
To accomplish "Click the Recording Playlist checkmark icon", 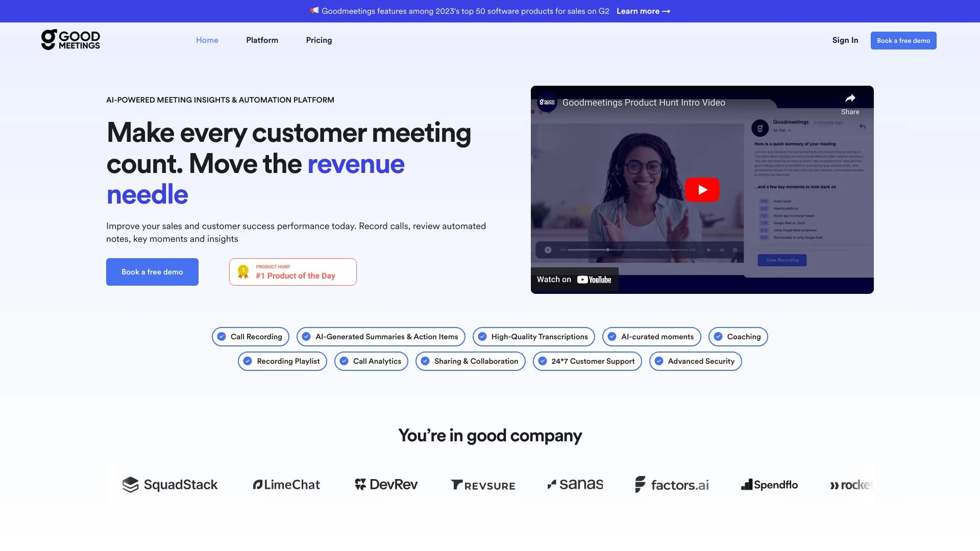I will click(247, 361).
